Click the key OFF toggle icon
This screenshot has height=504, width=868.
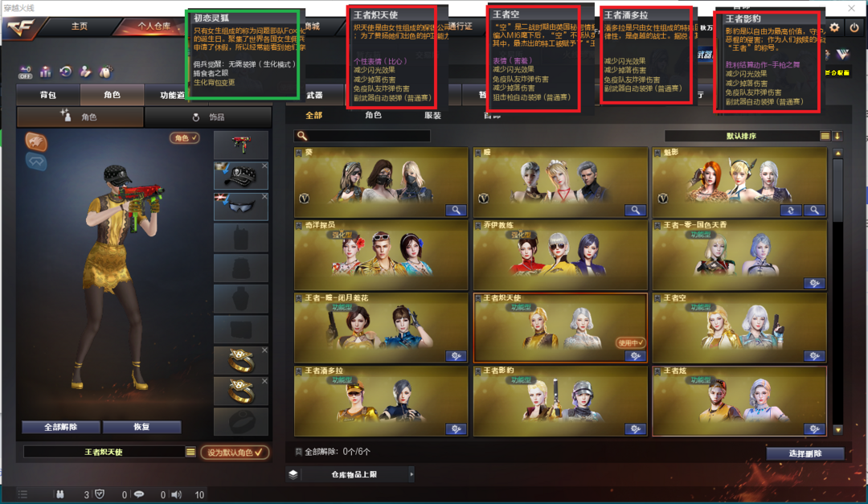(26, 72)
